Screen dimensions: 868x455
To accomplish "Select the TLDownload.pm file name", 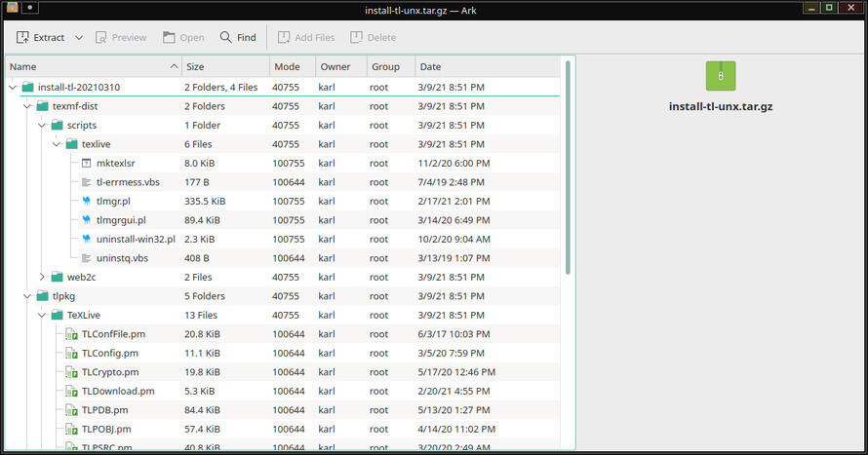I will 118,391.
